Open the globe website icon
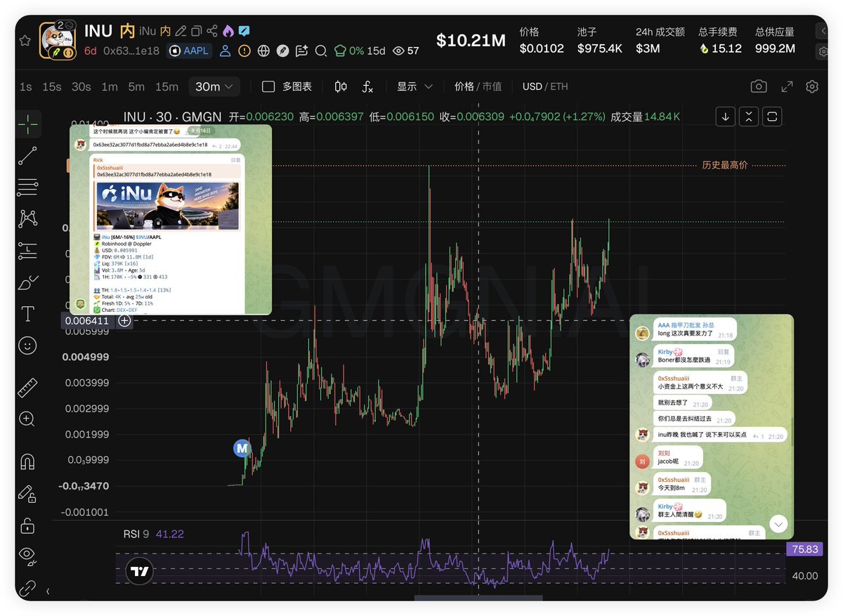The height and width of the screenshot is (616, 843). tap(263, 51)
